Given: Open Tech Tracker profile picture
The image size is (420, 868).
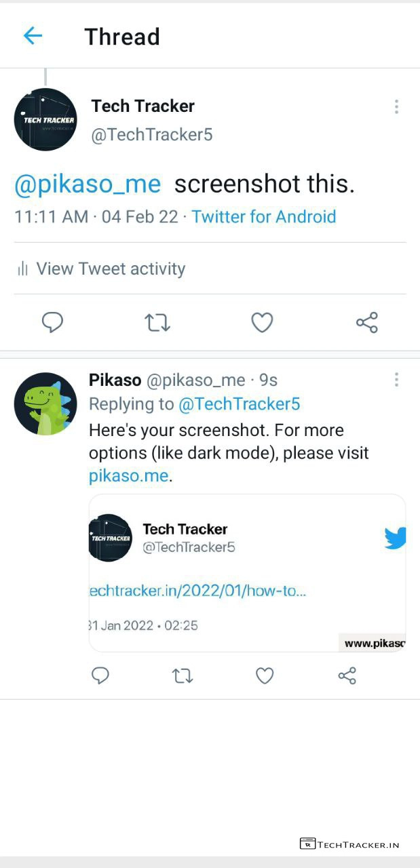Looking at the screenshot, I should click(45, 119).
